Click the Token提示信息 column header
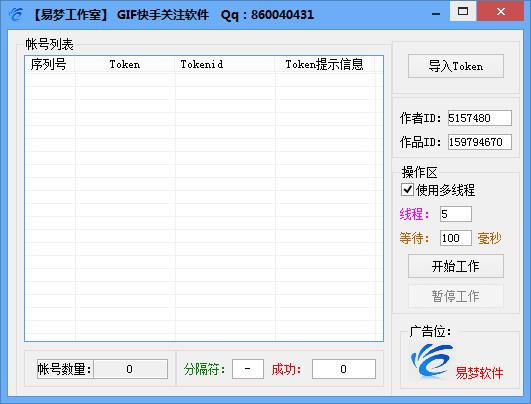This screenshot has width=531, height=404. point(325,64)
